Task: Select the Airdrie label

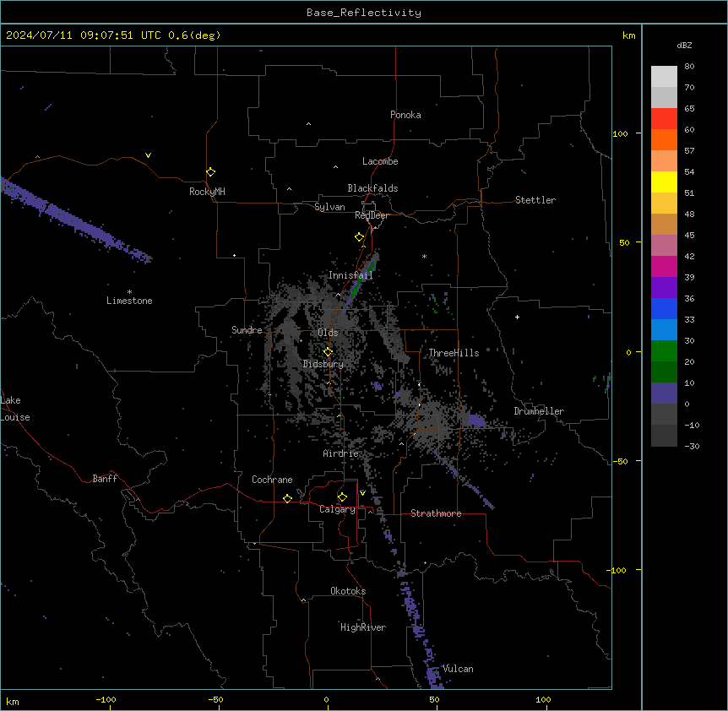Action: click(340, 453)
